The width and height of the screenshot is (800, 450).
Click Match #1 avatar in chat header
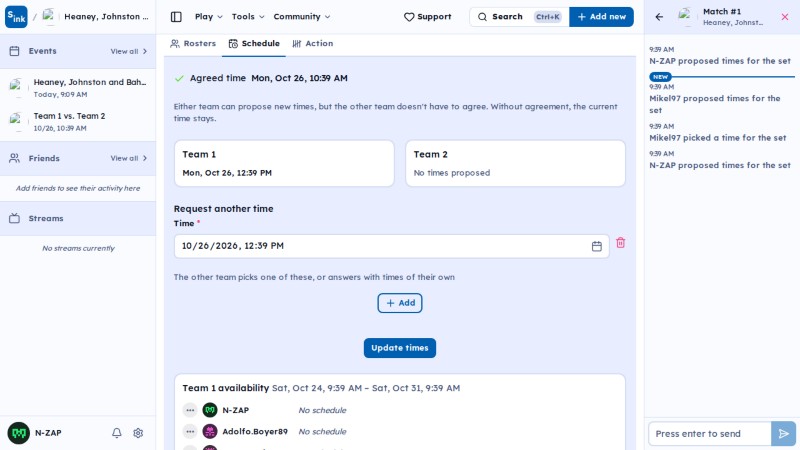pos(686,17)
